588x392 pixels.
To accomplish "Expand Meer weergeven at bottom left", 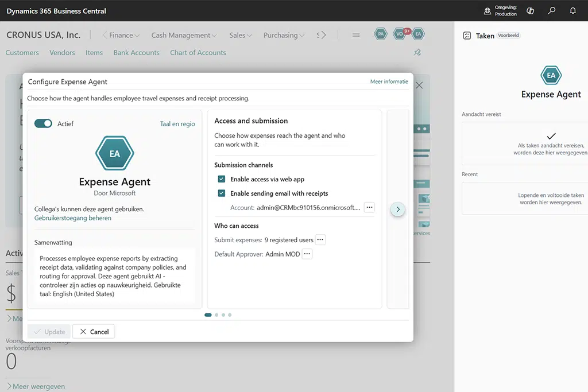I will 36,386.
